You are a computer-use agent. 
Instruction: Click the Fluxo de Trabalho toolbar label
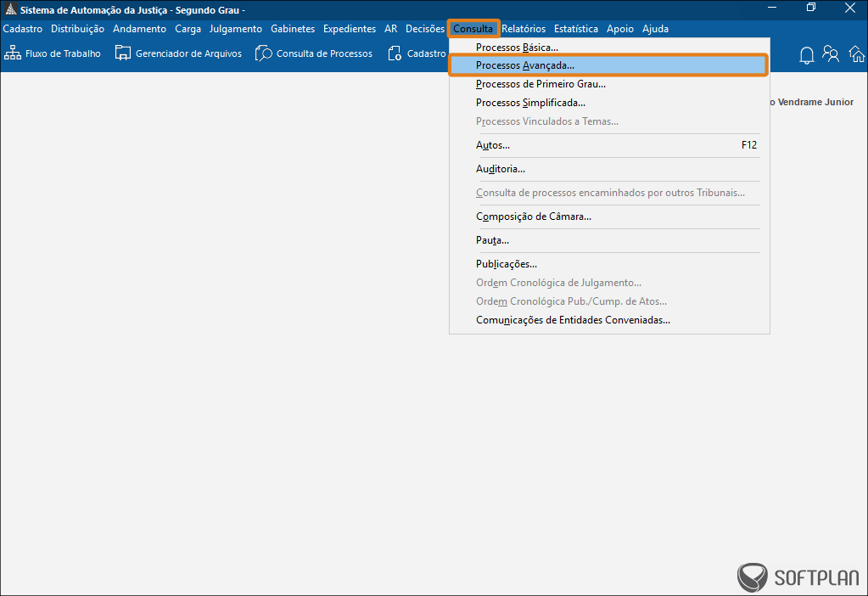63,53
